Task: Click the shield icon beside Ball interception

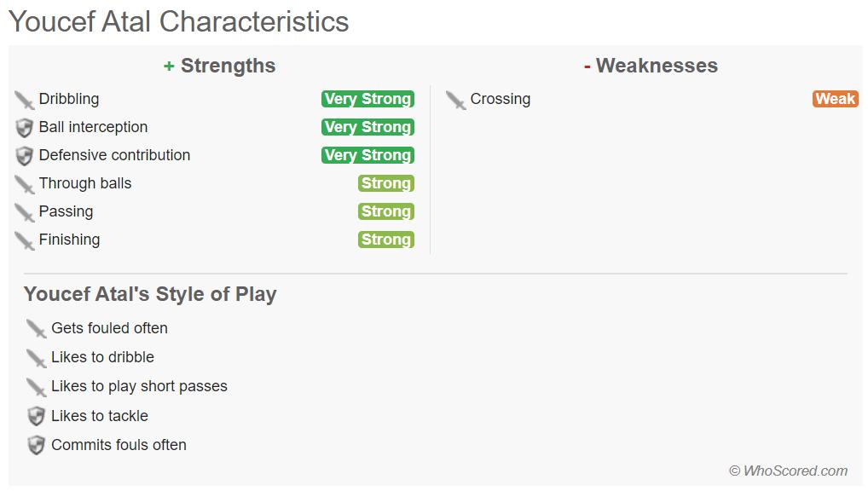Action: click(24, 128)
